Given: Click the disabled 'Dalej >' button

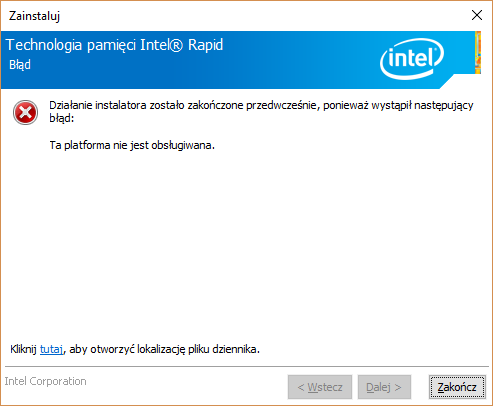Looking at the screenshot, I should click(384, 387).
